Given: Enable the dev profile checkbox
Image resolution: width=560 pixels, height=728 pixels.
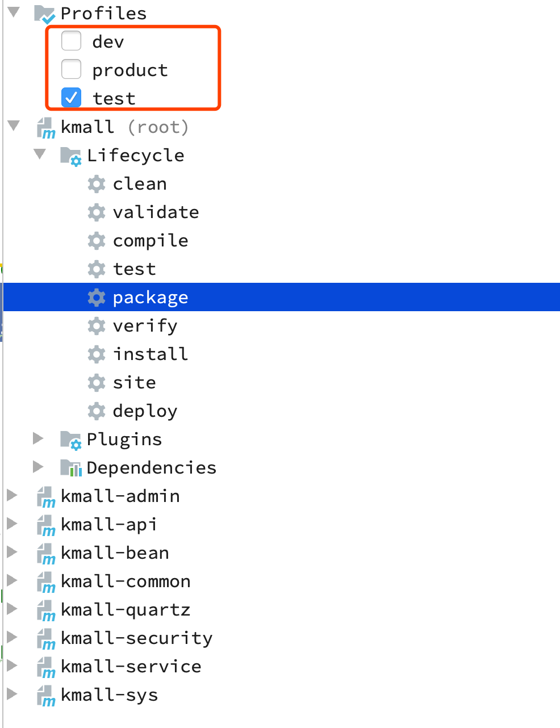Looking at the screenshot, I should pos(72,41).
